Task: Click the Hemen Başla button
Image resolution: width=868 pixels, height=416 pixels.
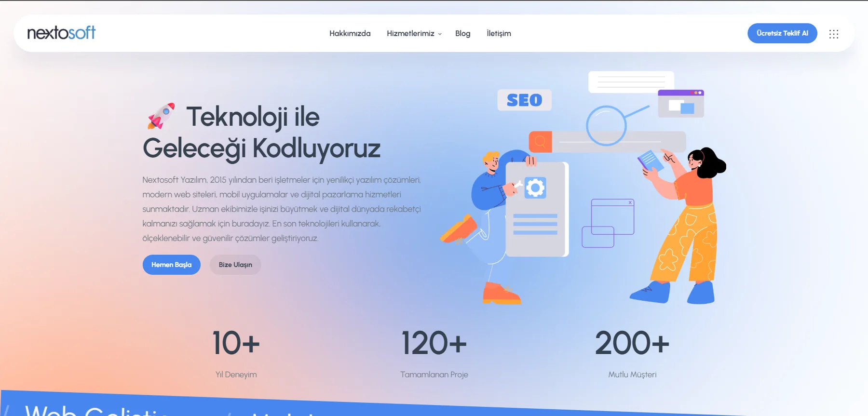Action: [172, 265]
